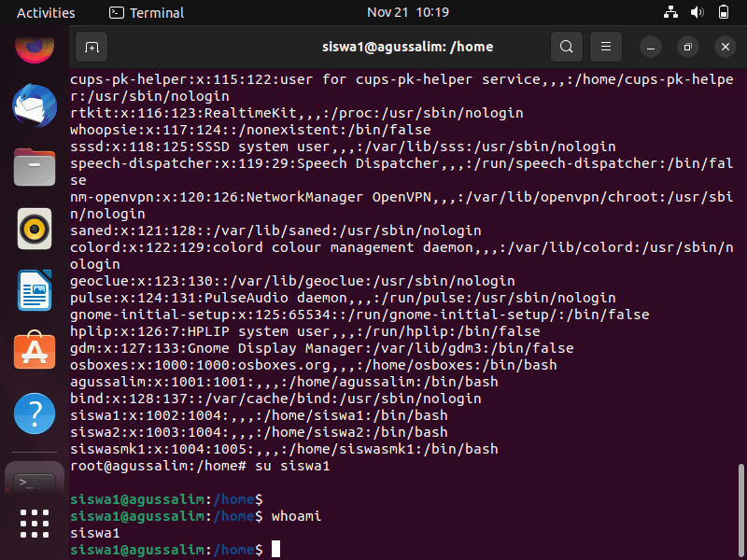Screen dimensions: 747x560
Task: Open the Terminal app menu in top bar
Action: [x=147, y=13]
